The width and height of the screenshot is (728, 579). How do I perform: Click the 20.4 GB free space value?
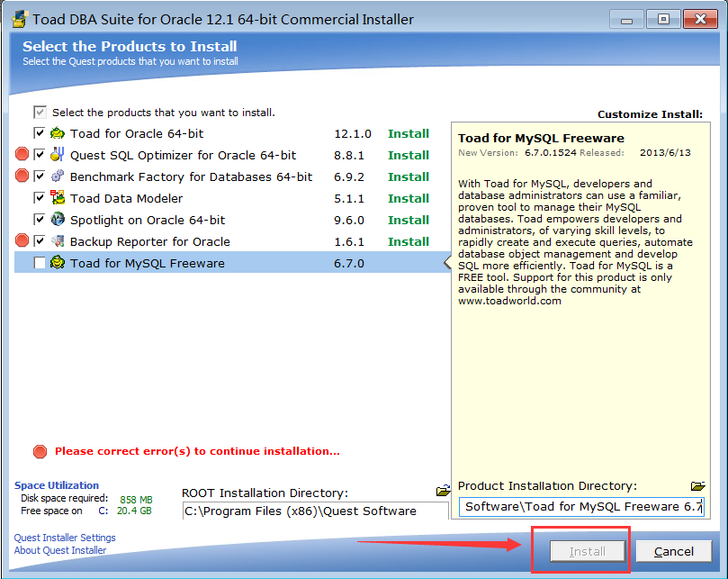pyautogui.click(x=134, y=511)
